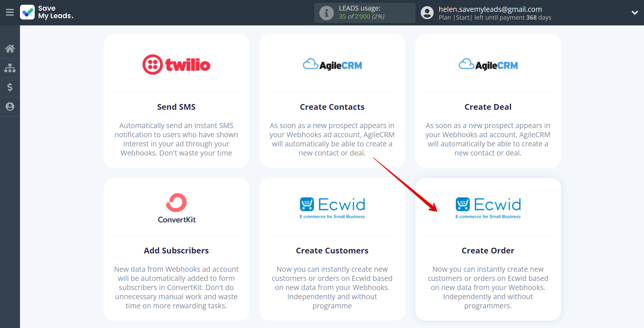Click the user avatar icon
644x328 pixels.
[427, 13]
